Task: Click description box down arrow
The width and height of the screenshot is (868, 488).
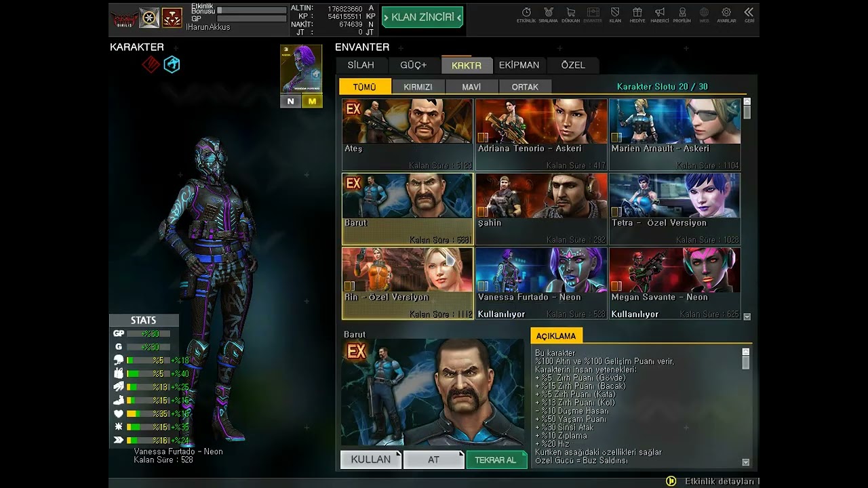Action: tap(746, 462)
